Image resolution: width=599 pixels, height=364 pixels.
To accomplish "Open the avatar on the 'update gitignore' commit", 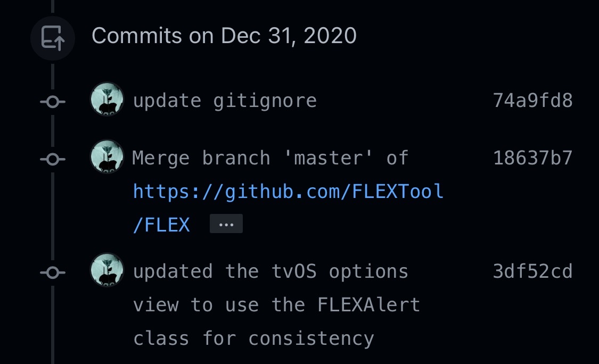I will pos(106,100).
